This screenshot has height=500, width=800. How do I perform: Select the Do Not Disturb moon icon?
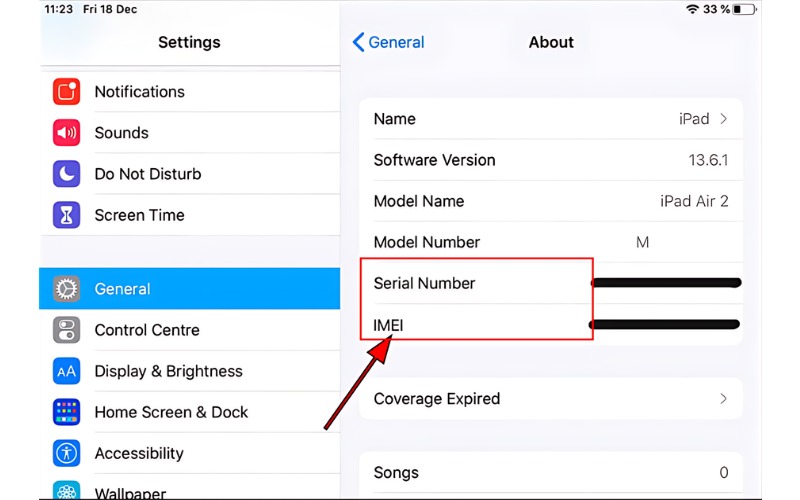pyautogui.click(x=66, y=173)
